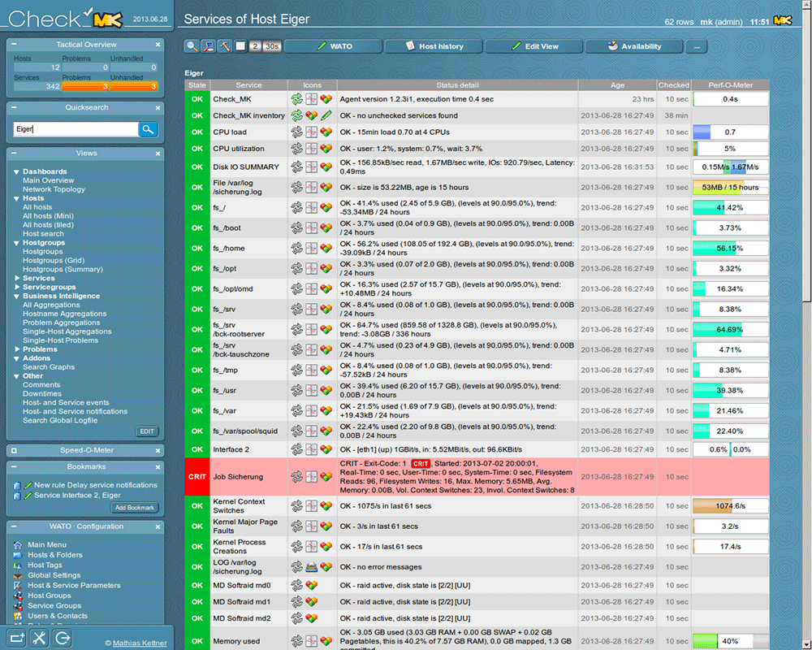The image size is (812, 650).
Task: Open aggregation icon for Disk IO SUMMARY
Action: pos(326,167)
